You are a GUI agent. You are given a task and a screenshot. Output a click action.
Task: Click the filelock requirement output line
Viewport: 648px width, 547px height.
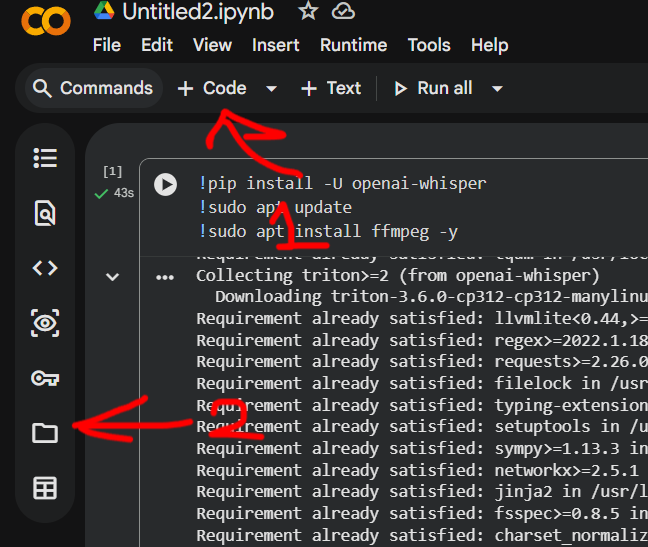[422, 383]
